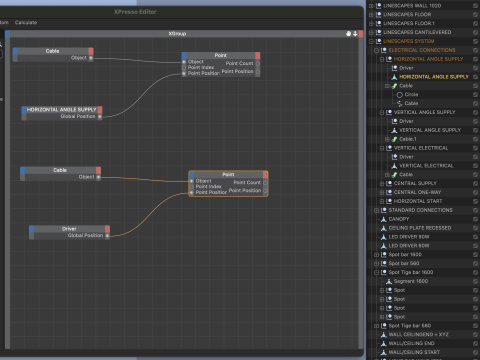Toggle visibility check of LINESCAPES CANTILEVERED

coord(475,32)
